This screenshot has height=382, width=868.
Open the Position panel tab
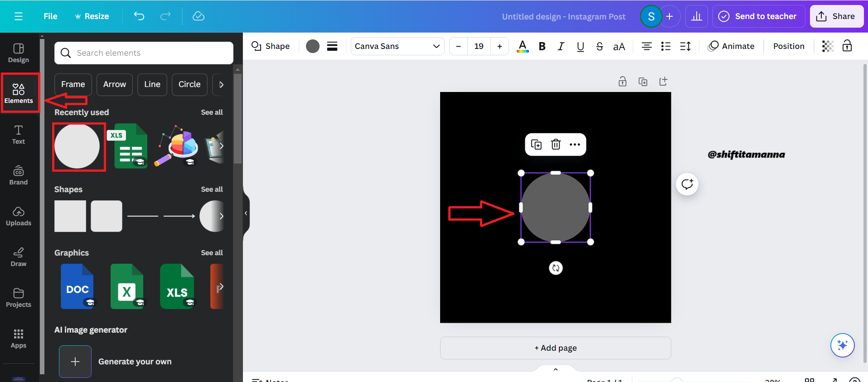[x=789, y=46]
